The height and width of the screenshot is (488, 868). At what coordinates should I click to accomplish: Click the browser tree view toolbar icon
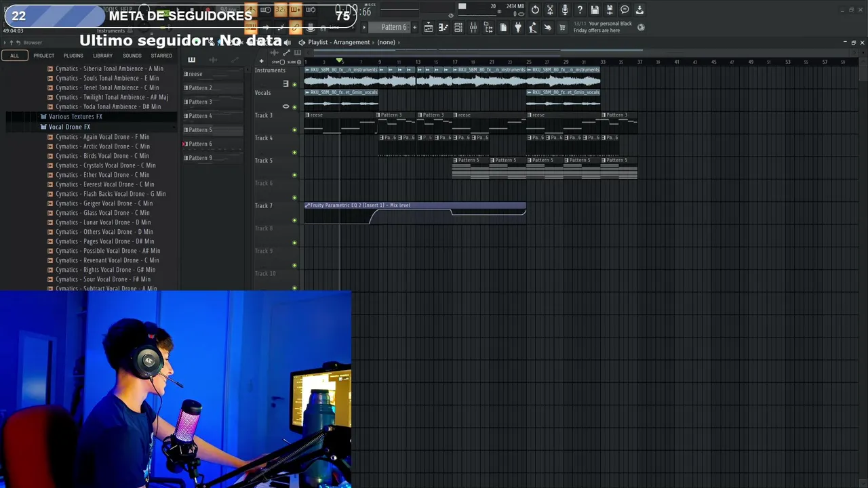pyautogui.click(x=488, y=27)
